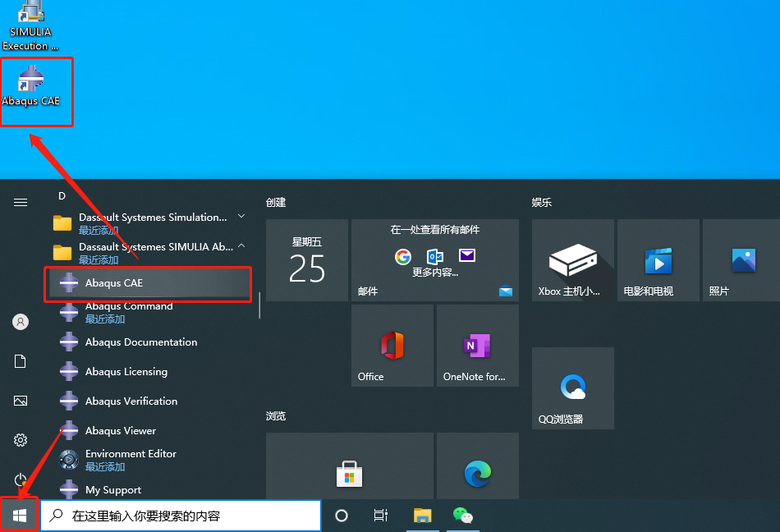The width and height of the screenshot is (780, 532).
Task: Open Abaqus Licensing entry
Action: [148, 371]
